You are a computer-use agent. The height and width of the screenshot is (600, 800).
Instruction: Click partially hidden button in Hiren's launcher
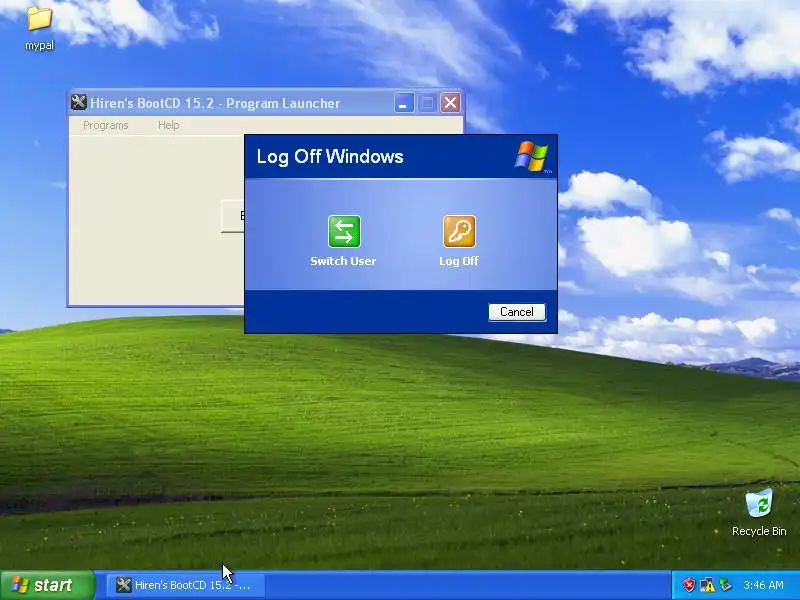tap(233, 216)
